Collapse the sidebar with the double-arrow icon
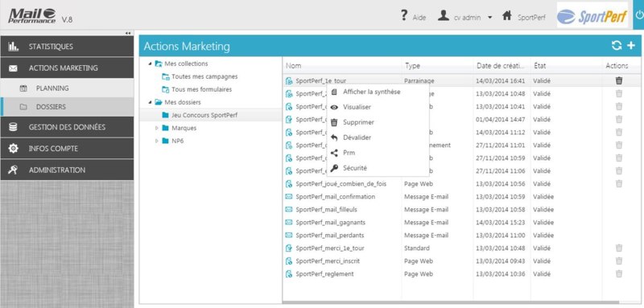The image size is (644, 308). [128, 33]
